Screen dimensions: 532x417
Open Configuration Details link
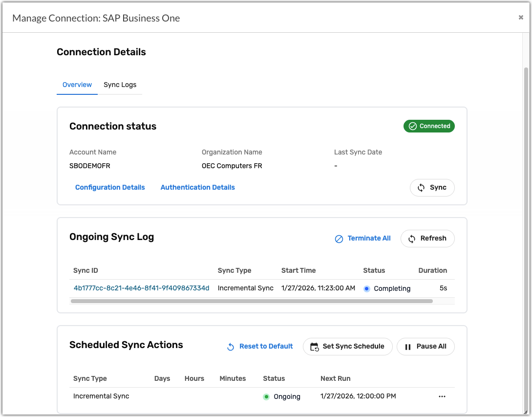coord(110,187)
